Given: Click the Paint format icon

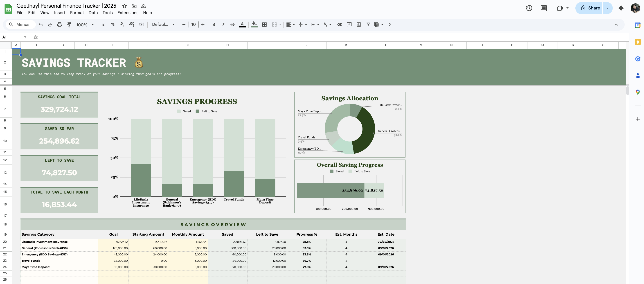Looking at the screenshot, I should pyautogui.click(x=69, y=25).
